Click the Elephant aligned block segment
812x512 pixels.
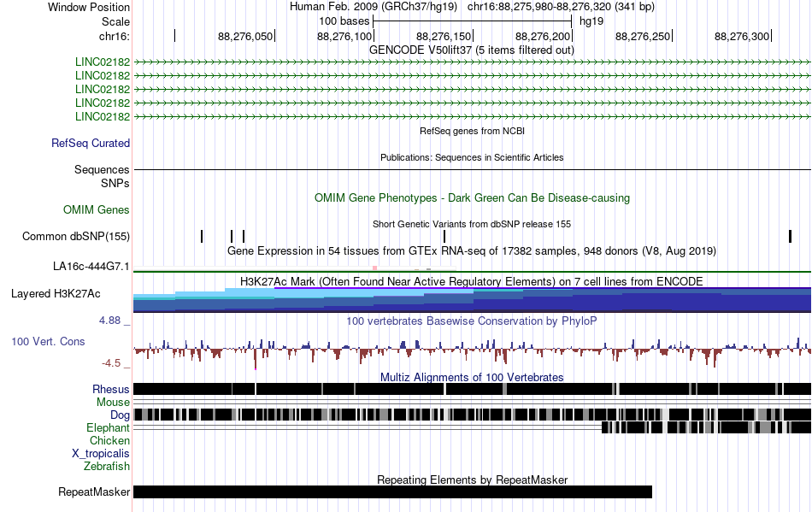[706, 427]
